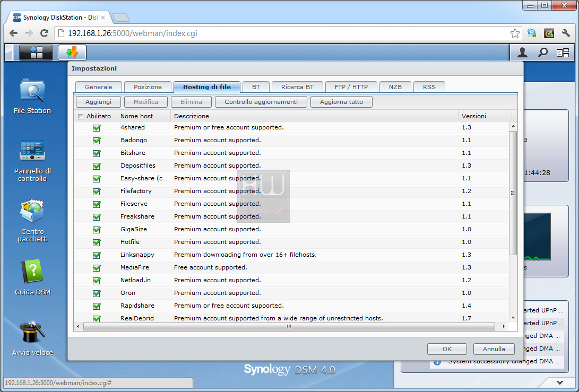Click the host list scroll down arrow
The height and width of the screenshot is (392, 579).
tap(513, 317)
